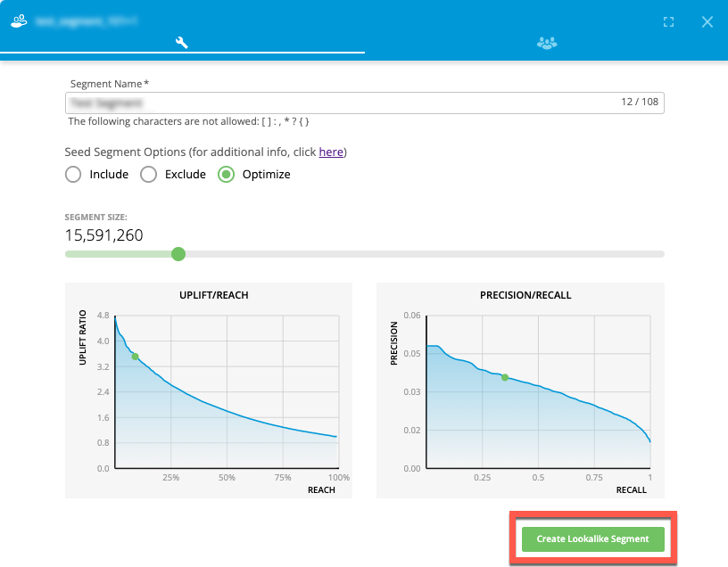Click the green point on Uplift/Reach chart
The width and height of the screenshot is (728, 567).
pos(135,357)
